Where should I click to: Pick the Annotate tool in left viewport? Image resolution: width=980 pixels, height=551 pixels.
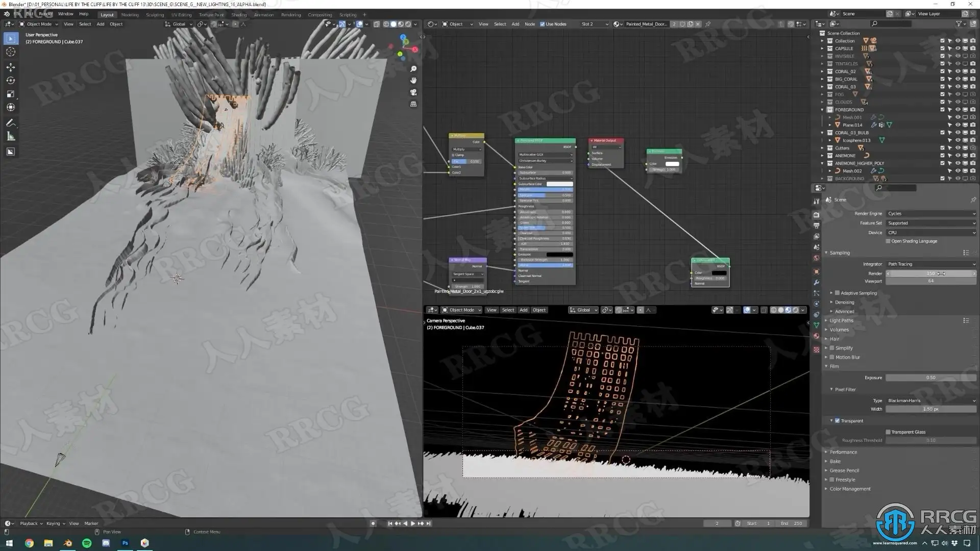point(10,123)
